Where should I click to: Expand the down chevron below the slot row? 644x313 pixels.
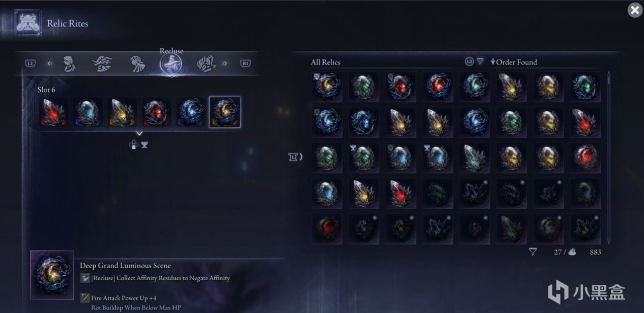coord(139,133)
